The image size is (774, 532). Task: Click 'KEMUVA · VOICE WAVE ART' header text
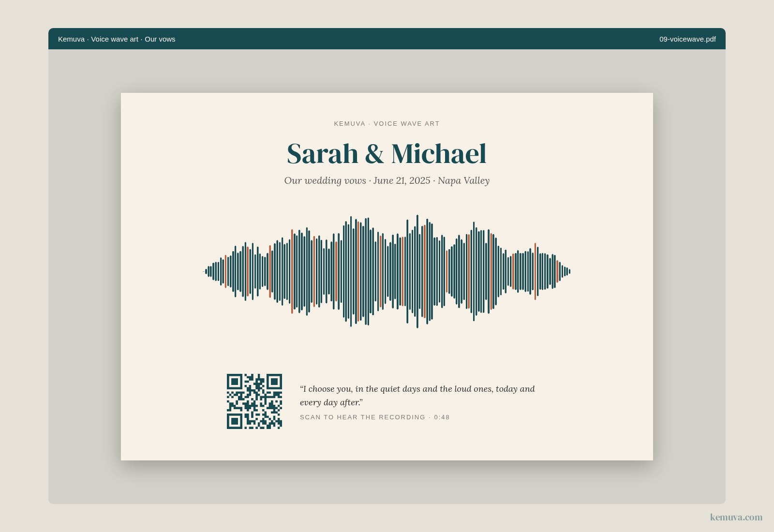pos(387,124)
